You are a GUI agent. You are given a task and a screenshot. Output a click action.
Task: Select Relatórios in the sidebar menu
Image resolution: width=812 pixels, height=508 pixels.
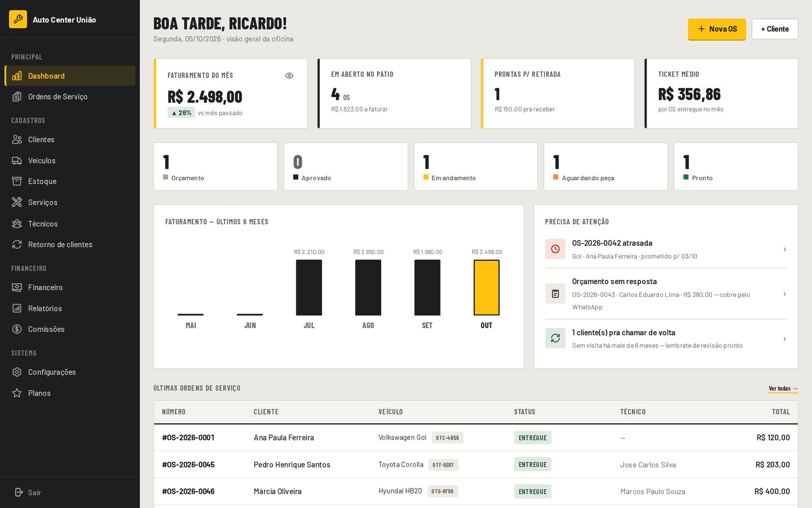[70, 308]
